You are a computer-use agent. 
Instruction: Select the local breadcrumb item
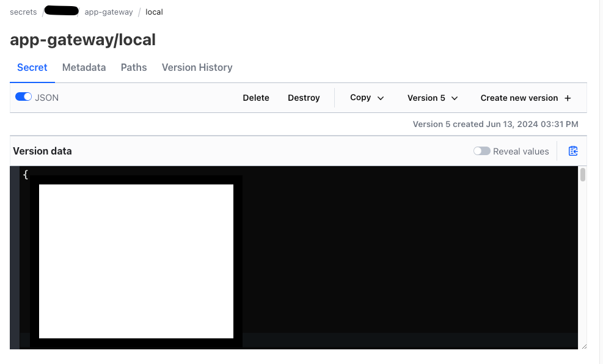[x=154, y=12]
